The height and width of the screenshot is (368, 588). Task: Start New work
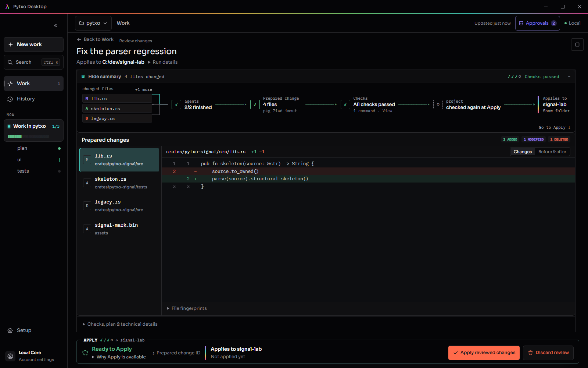pos(33,44)
